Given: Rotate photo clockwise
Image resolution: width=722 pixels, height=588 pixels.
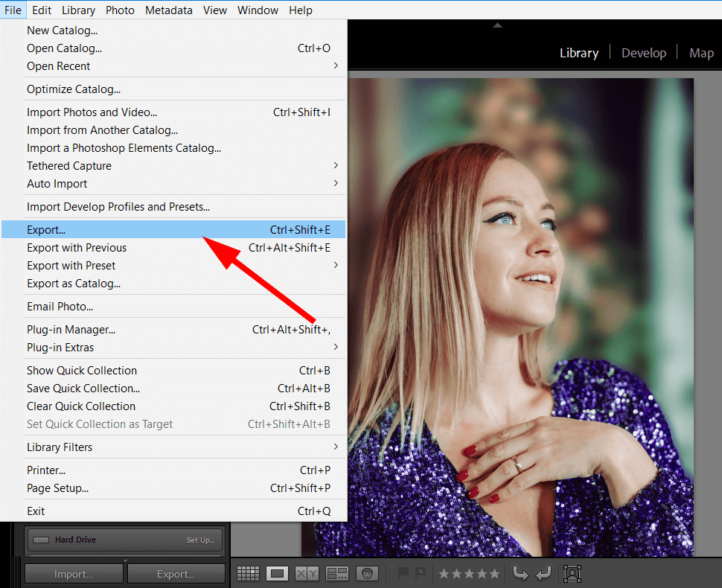Looking at the screenshot, I should click(544, 573).
